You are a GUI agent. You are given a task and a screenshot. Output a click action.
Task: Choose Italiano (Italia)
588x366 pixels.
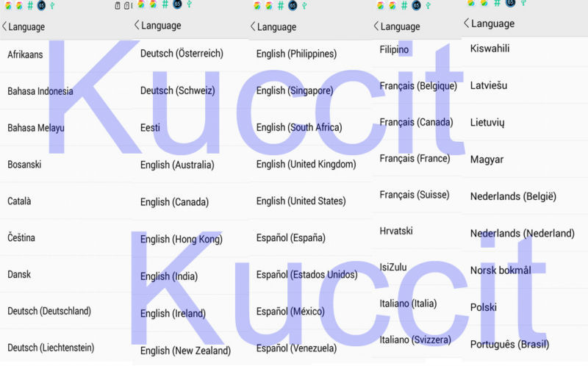[x=408, y=303]
